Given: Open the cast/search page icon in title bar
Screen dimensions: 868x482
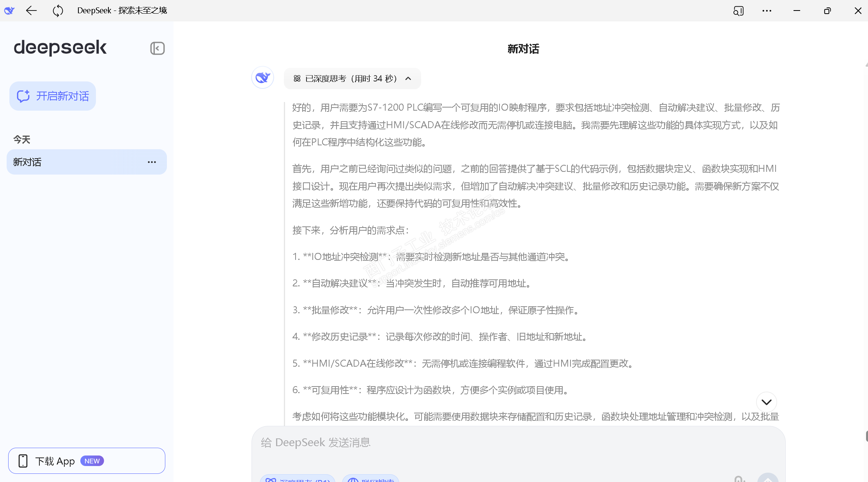Looking at the screenshot, I should 738,11.
